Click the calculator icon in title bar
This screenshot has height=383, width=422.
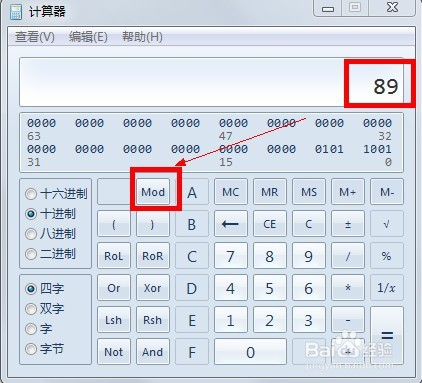pos(16,12)
